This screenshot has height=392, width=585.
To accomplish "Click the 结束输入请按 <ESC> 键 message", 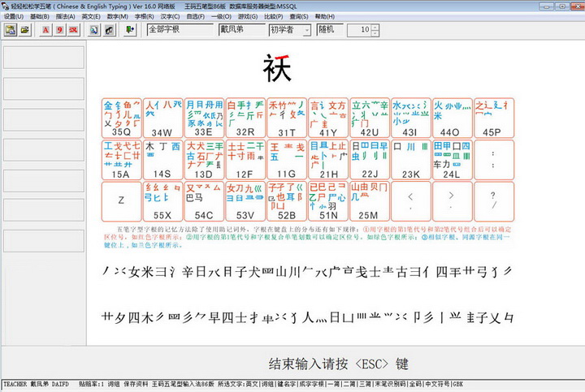I will [x=338, y=364].
